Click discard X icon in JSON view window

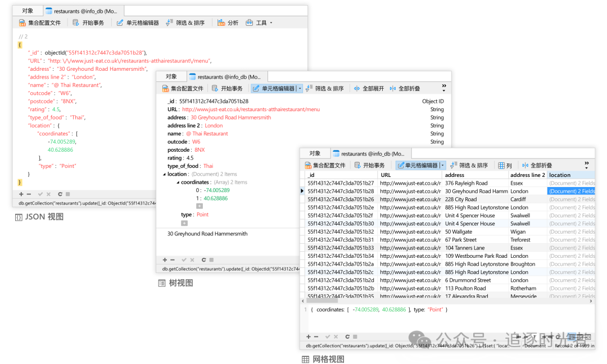[48, 194]
